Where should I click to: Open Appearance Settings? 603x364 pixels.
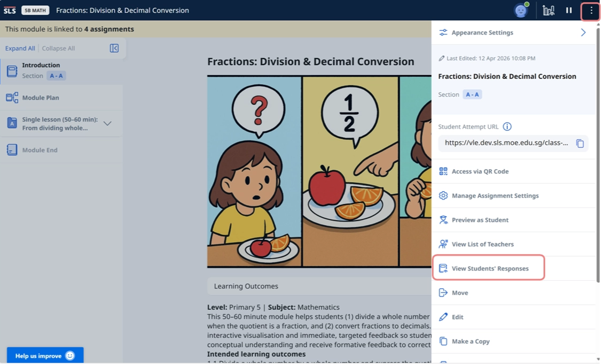click(513, 32)
